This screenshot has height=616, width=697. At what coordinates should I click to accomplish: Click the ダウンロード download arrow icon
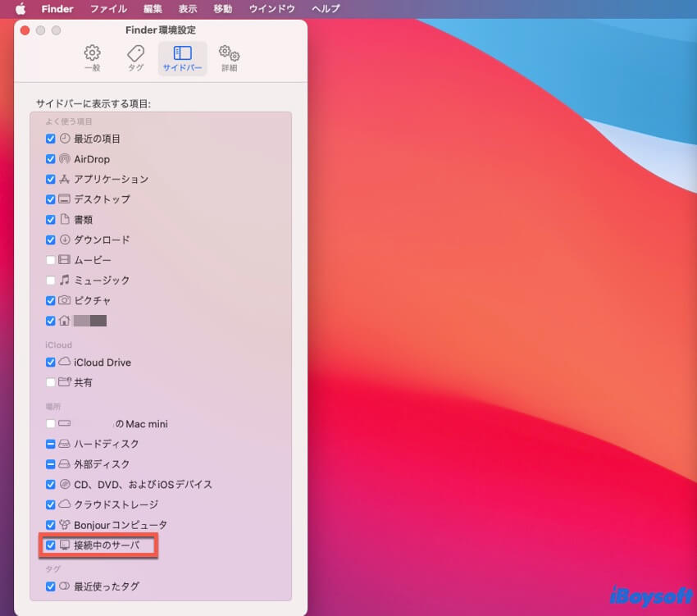pos(65,240)
